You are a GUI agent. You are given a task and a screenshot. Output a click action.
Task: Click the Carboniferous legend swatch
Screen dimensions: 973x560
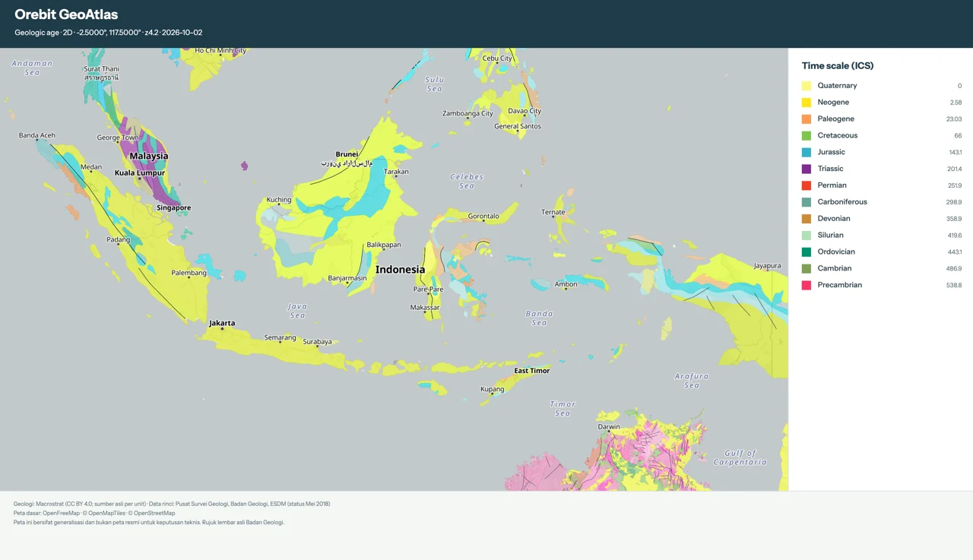pyautogui.click(x=807, y=202)
